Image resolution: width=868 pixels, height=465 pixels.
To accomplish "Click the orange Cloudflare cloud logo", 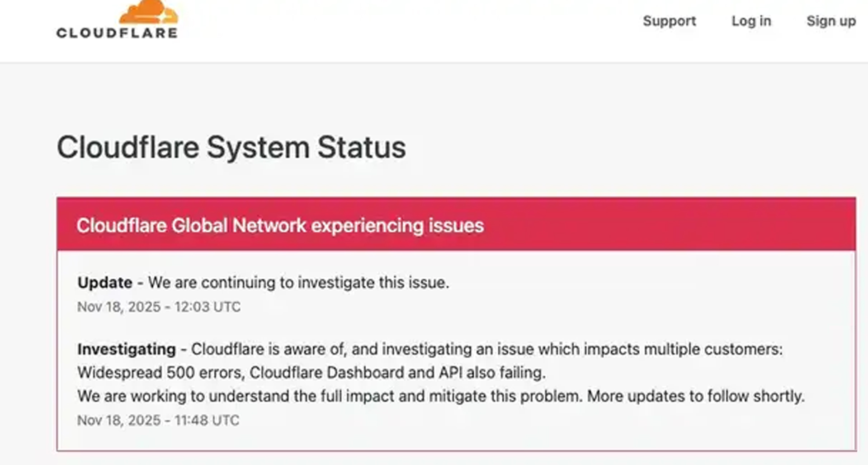I will pos(148,12).
